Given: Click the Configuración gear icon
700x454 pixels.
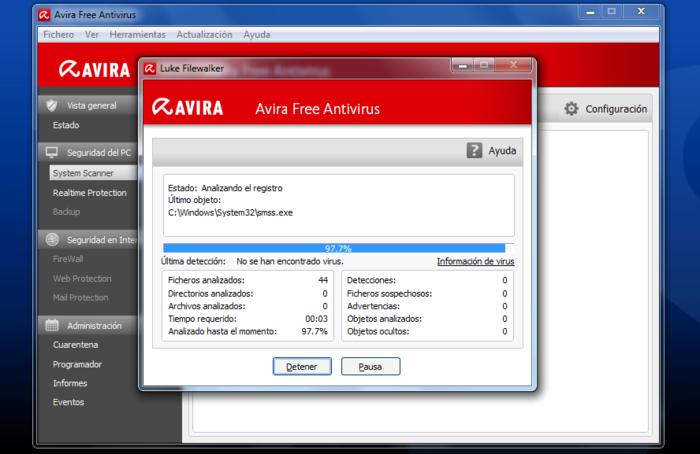Looking at the screenshot, I should pos(571,108).
